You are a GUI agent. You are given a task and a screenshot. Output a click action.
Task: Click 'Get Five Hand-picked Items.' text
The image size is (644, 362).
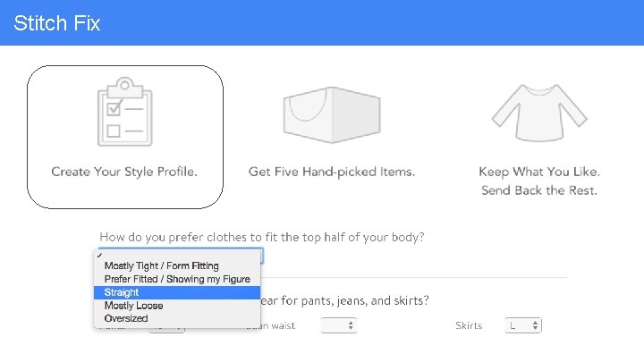click(332, 172)
